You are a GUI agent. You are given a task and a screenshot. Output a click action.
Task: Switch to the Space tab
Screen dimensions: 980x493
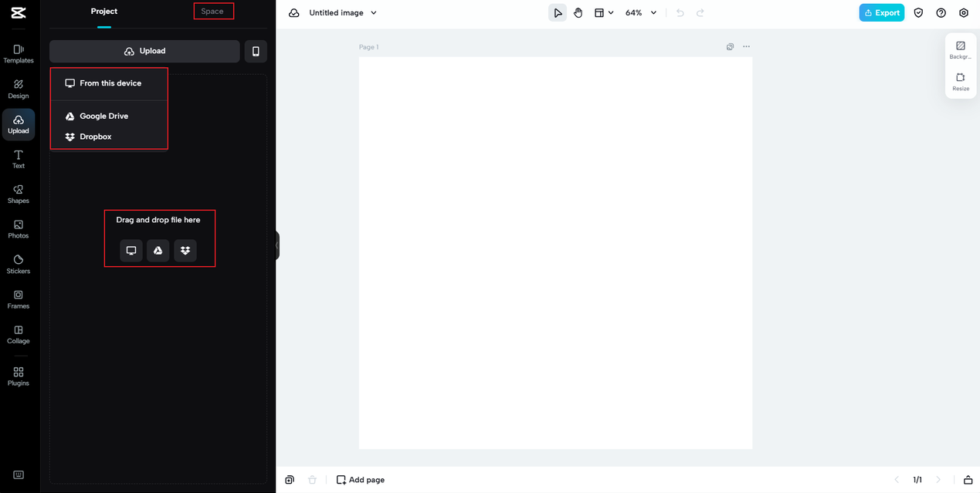212,12
